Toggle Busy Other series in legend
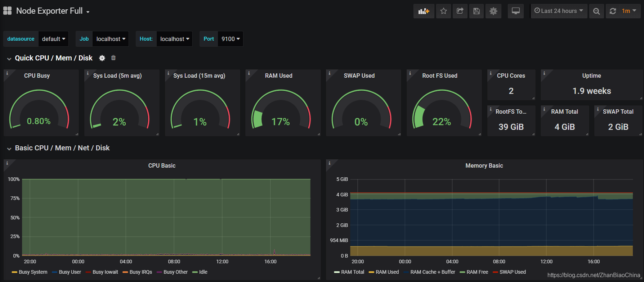The image size is (644, 282). tap(176, 272)
